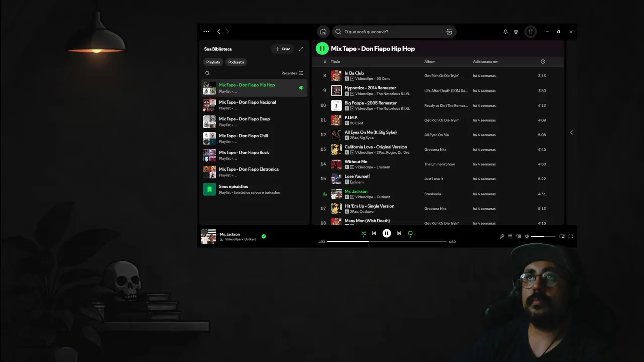Open the Recentes sort dropdown
The width and height of the screenshot is (644, 362).
pyautogui.click(x=292, y=73)
